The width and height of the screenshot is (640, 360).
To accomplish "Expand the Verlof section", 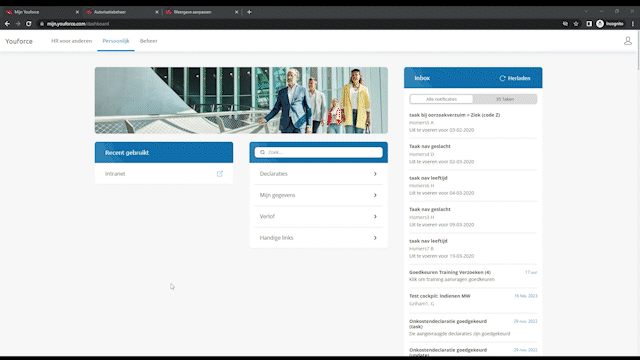I will pyautogui.click(x=318, y=216).
